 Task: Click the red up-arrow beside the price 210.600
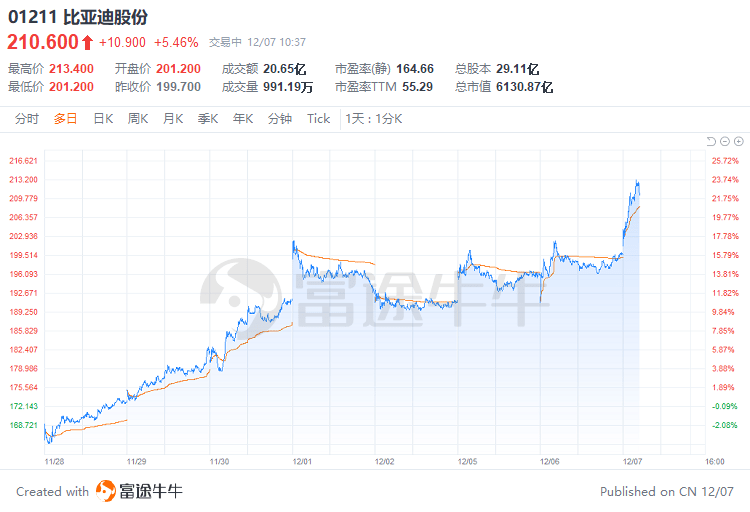pos(87,43)
